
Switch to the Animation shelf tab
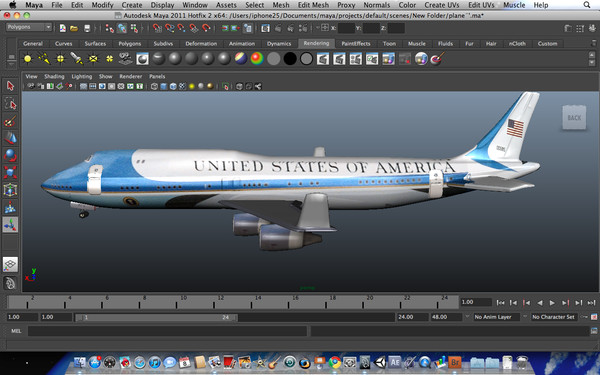(242, 44)
